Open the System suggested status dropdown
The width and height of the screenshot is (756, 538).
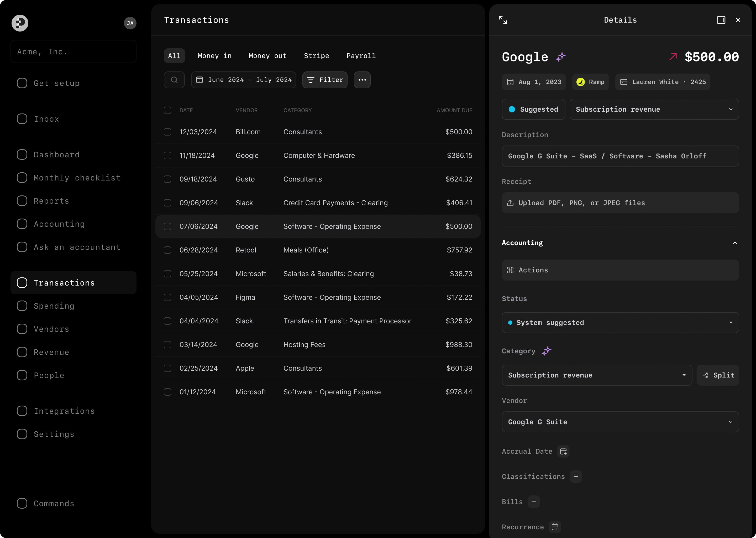[620, 323]
